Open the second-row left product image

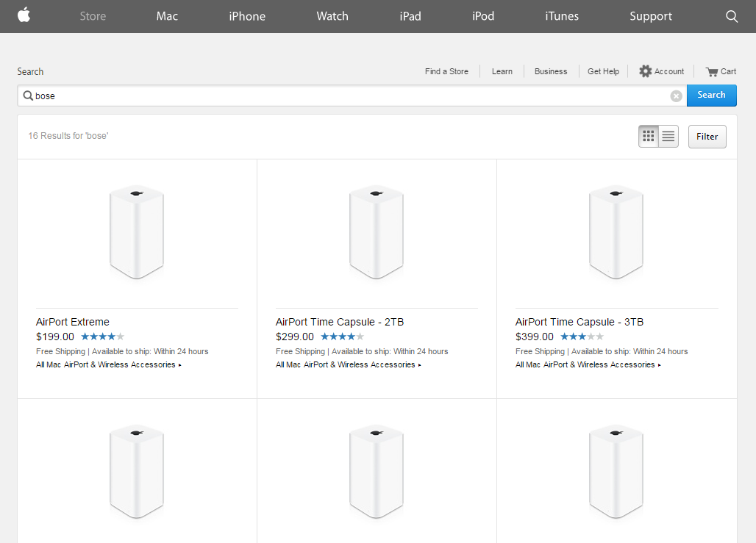(x=137, y=471)
